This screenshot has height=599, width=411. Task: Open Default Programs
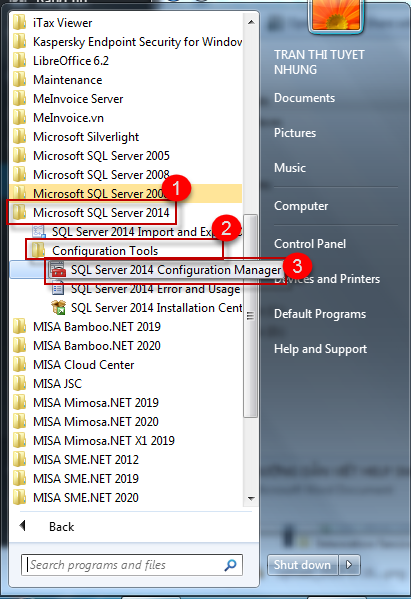320,314
